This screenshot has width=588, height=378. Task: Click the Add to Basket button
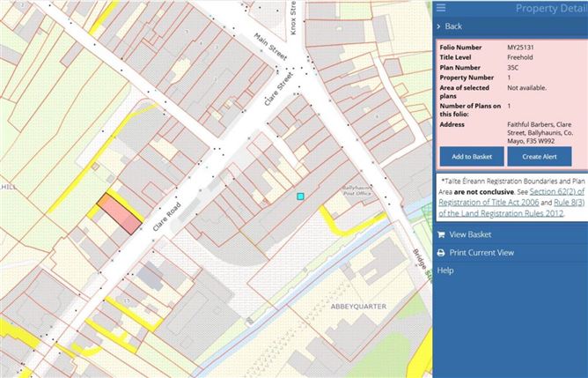[472, 157]
